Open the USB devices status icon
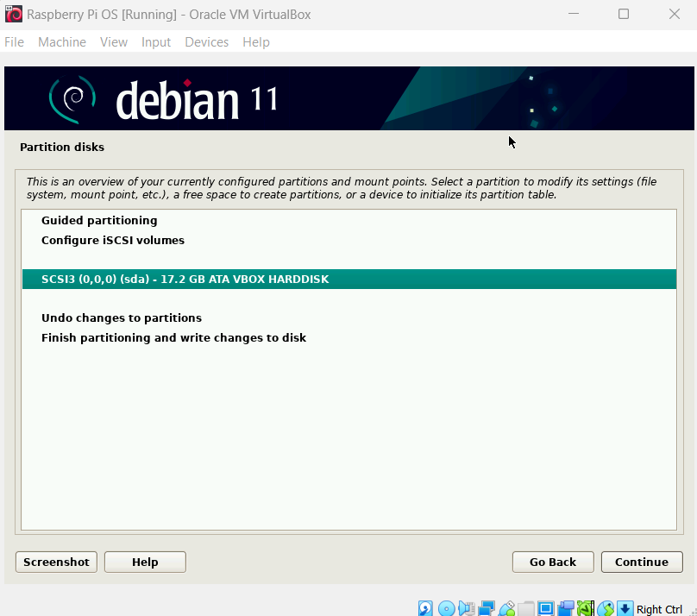Image resolution: width=697 pixels, height=616 pixels. (x=506, y=608)
